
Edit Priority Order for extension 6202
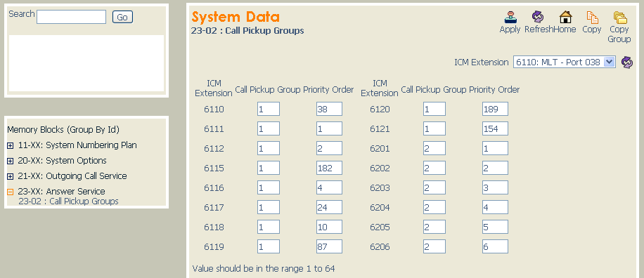click(x=496, y=168)
